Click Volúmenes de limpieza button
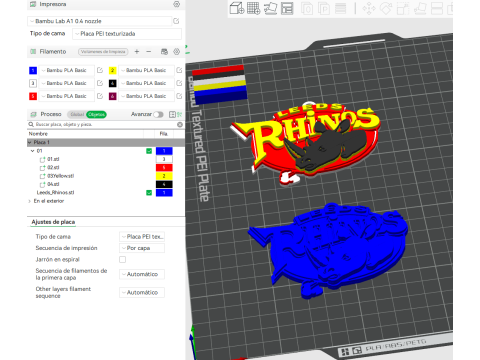480x360 pixels. pyautogui.click(x=103, y=52)
